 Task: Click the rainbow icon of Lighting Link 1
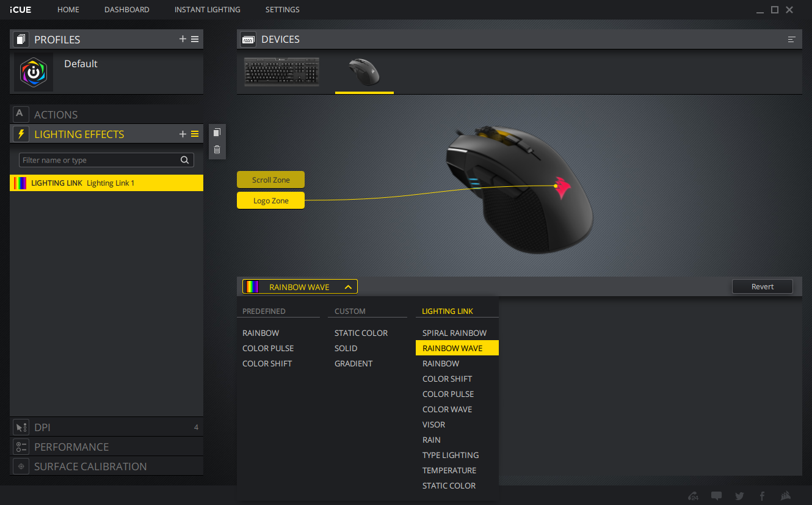click(20, 183)
